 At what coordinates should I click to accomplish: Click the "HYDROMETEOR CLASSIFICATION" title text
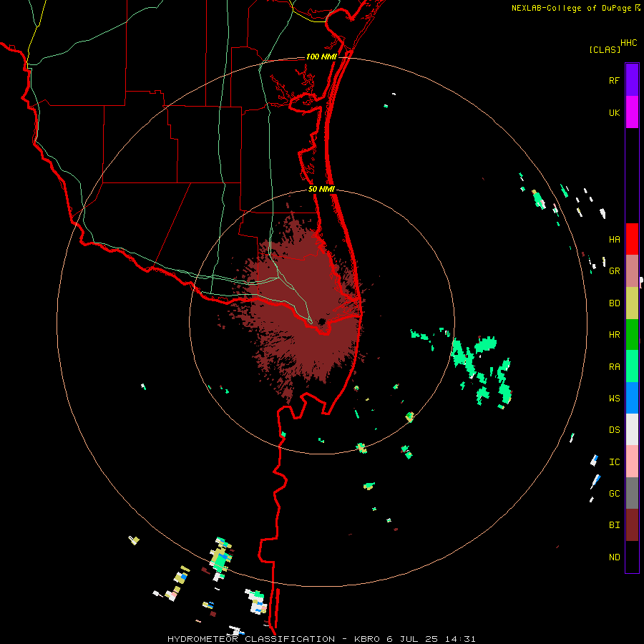(x=251, y=639)
